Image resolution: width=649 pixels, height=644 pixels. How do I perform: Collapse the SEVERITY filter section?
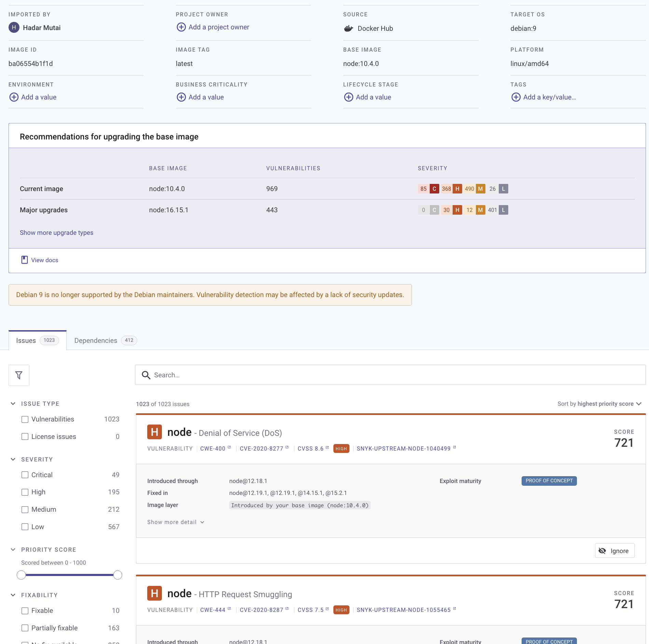click(13, 459)
